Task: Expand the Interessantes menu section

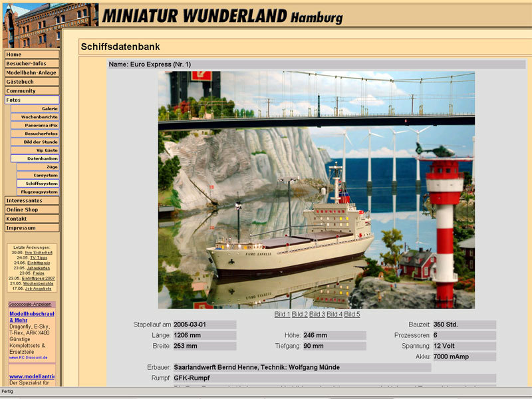Action: [x=32, y=201]
